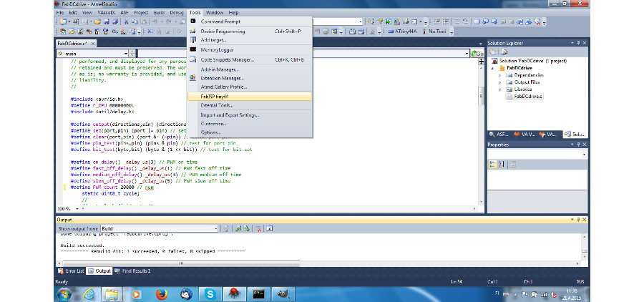Click the Windows Start button

(x=64, y=294)
